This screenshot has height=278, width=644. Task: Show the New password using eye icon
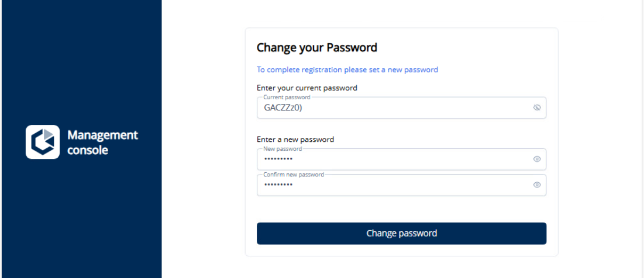click(x=537, y=159)
